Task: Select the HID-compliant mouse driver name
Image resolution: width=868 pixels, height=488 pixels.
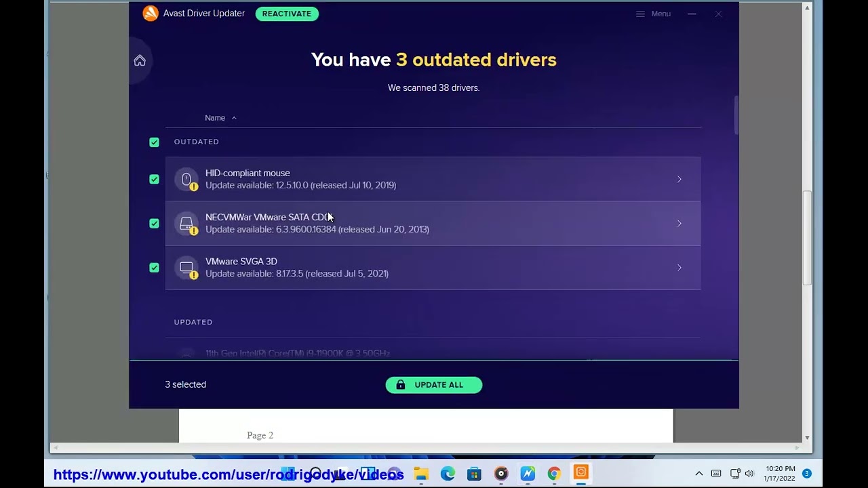Action: [248, 174]
